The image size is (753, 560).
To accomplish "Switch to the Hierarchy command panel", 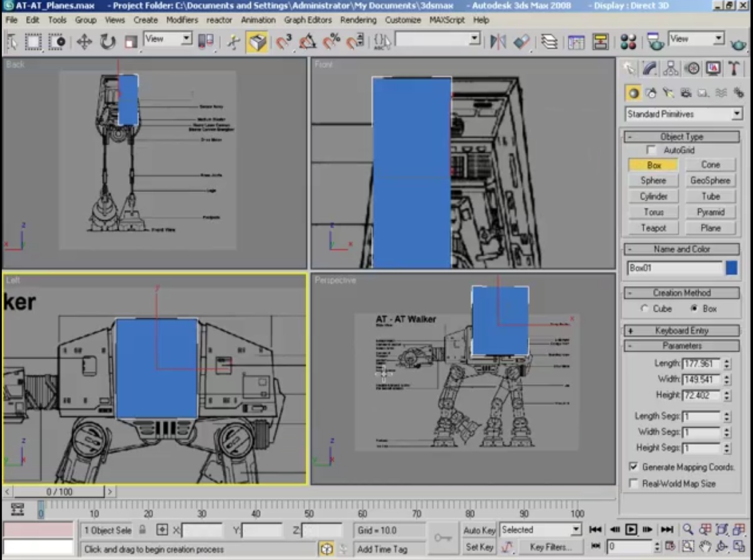I will [x=671, y=68].
